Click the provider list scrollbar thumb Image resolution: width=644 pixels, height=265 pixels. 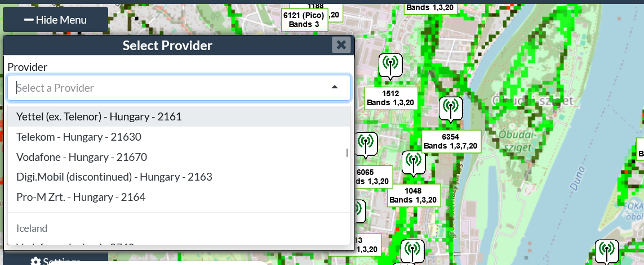point(347,152)
